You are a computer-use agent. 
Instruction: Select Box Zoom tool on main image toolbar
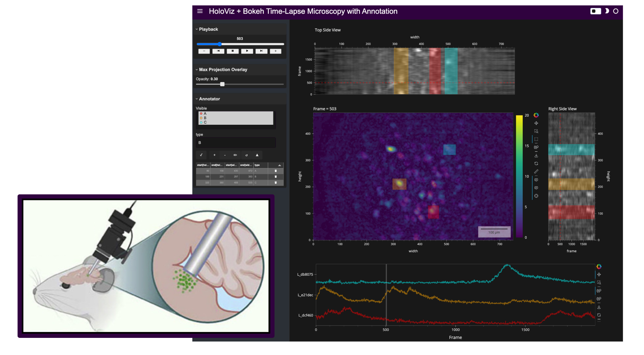coord(536,131)
